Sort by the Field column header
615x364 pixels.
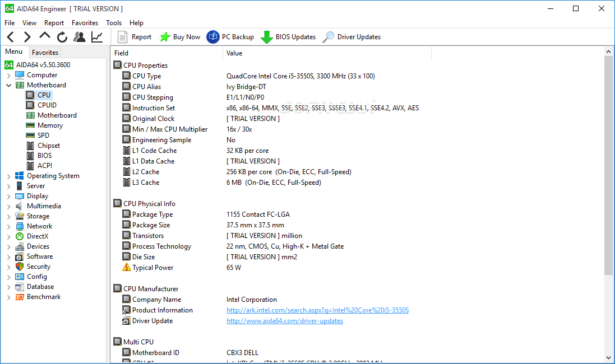pyautogui.click(x=167, y=53)
